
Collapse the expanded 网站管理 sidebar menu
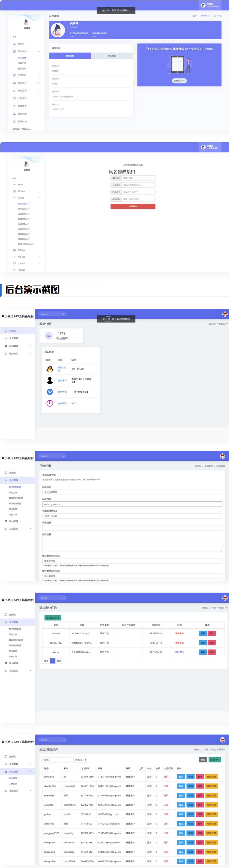coord(30,772)
